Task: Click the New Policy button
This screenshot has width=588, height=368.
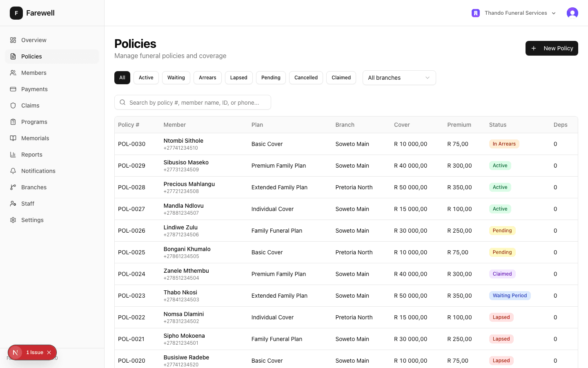Action: pyautogui.click(x=552, y=48)
